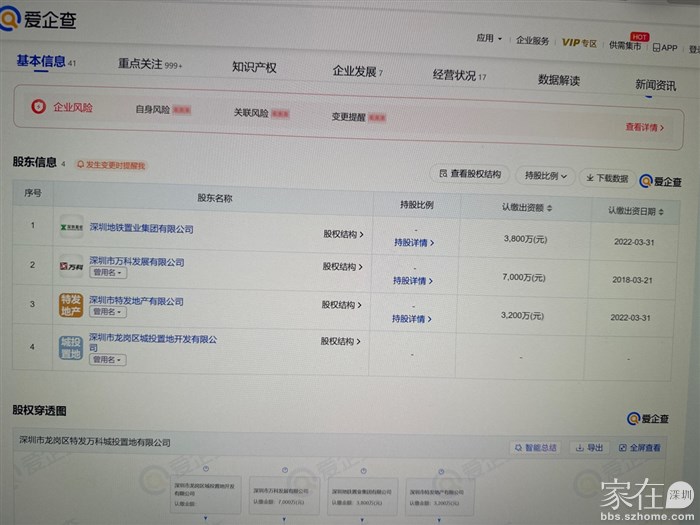The height and width of the screenshot is (525, 700).
Task: Click 全屏查看 in the 股权穿透图 section
Action: click(x=640, y=448)
